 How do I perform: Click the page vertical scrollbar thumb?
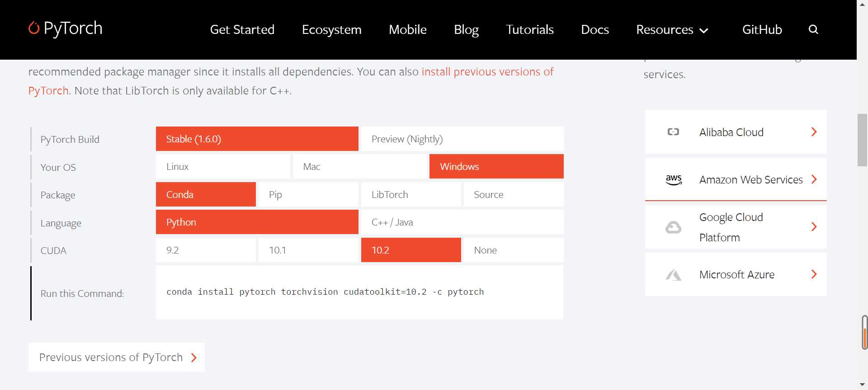click(862, 140)
